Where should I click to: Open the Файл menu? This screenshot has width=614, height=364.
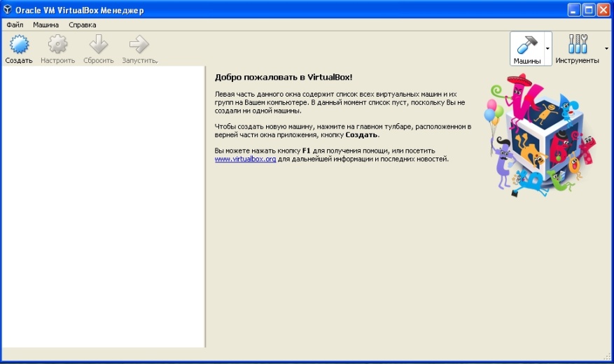(x=15, y=24)
